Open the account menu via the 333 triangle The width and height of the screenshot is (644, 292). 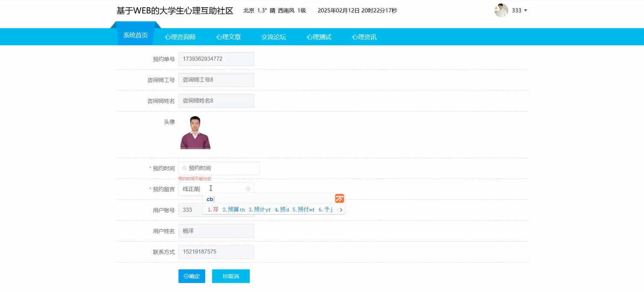[x=526, y=10]
